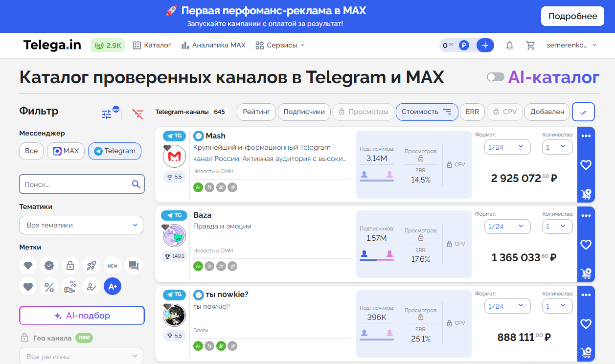Select the Telegram messenger filter
615x364 pixels.
(x=114, y=151)
